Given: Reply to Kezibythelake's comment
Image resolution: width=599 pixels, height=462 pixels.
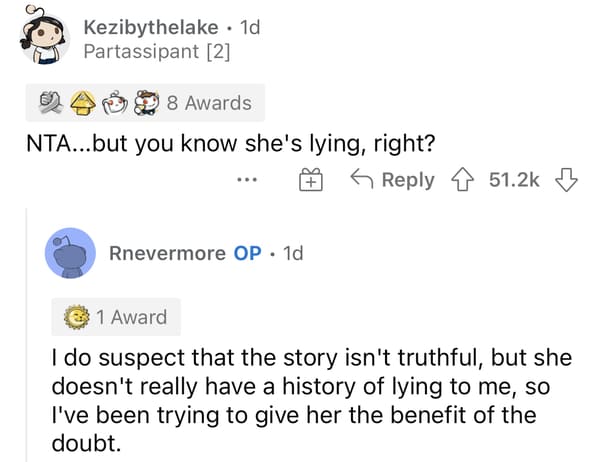Looking at the screenshot, I should coord(393,180).
